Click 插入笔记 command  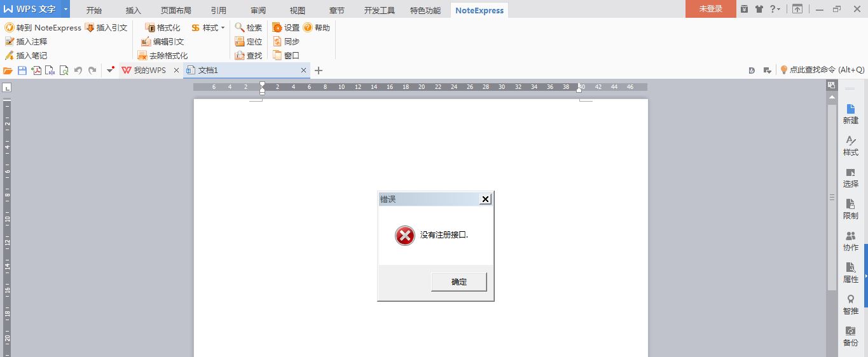26,55
